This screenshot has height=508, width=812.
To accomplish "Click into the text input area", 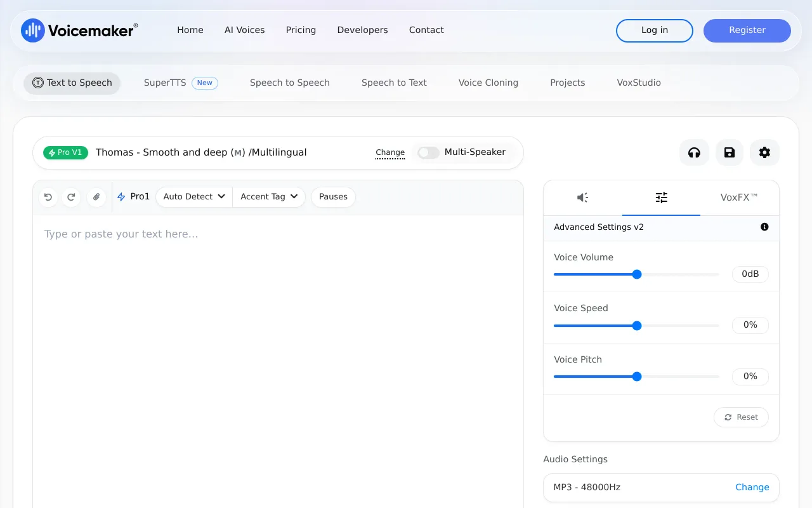I will pyautogui.click(x=278, y=361).
